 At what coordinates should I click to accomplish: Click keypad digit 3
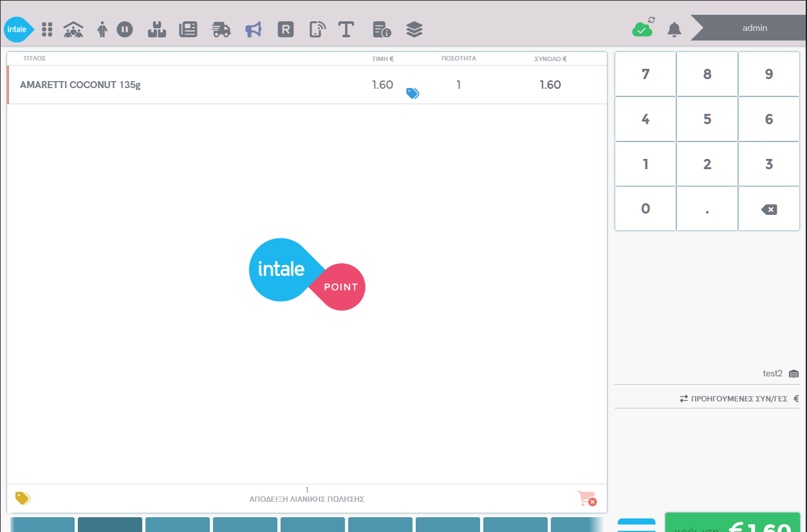pyautogui.click(x=769, y=164)
